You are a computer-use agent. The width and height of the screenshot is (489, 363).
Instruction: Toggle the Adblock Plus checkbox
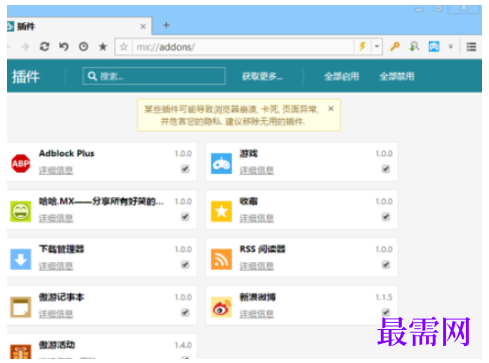185,169
